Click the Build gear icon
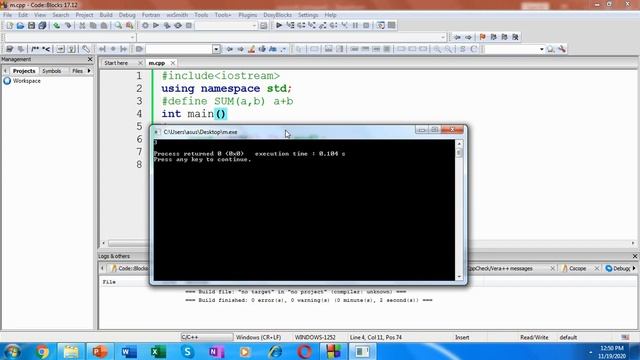This screenshot has height=360, width=640. point(145,25)
